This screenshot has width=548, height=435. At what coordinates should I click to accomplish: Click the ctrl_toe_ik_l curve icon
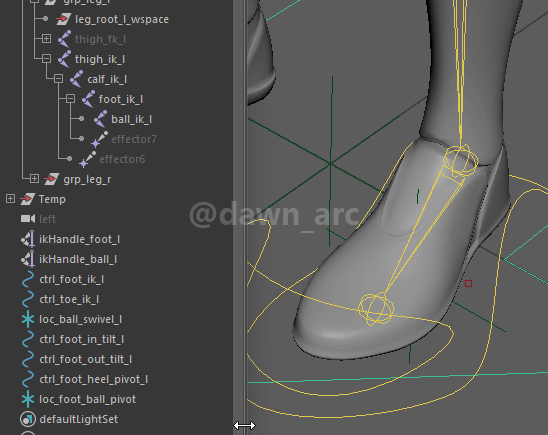click(x=28, y=299)
